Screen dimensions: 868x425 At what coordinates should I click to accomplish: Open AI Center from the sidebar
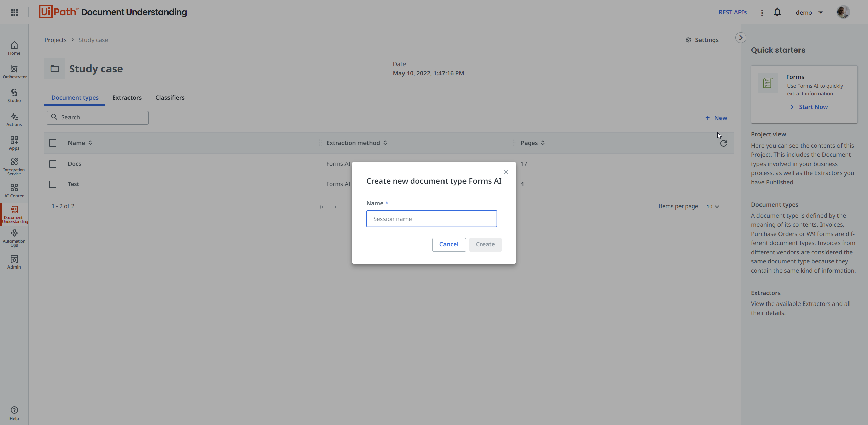click(14, 191)
